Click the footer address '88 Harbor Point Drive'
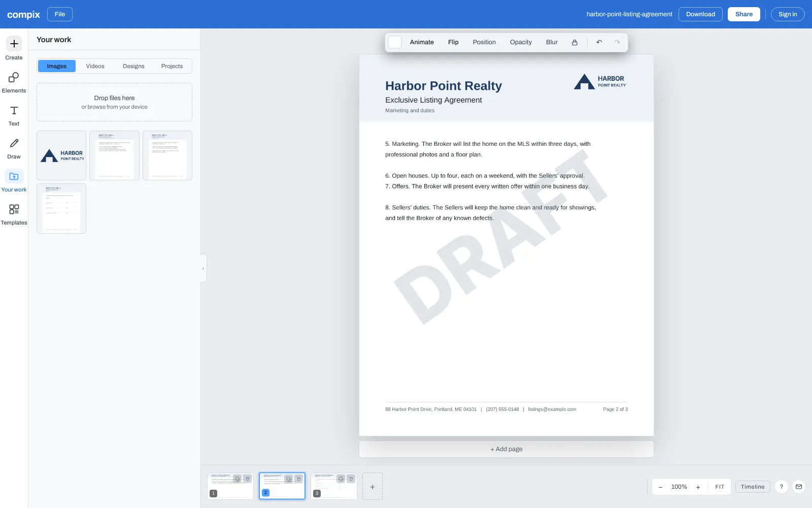 pos(431,409)
